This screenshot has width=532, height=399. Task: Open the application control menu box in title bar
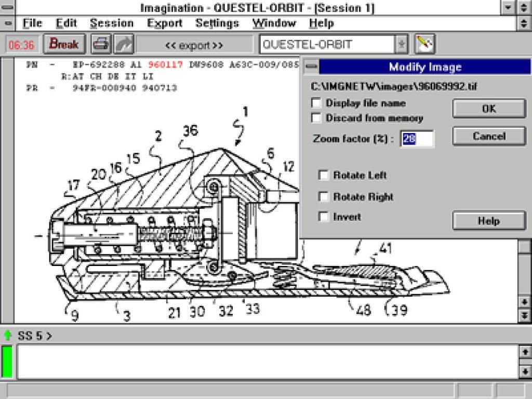(8, 8)
